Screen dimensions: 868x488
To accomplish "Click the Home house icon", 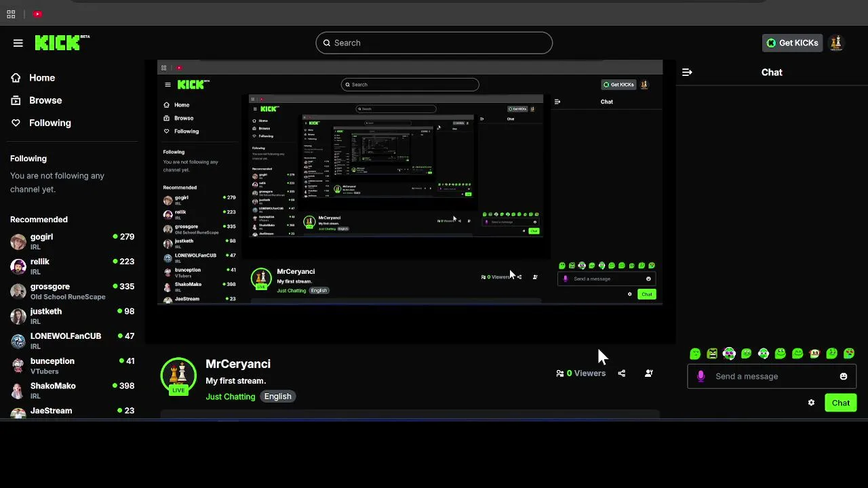I will (16, 78).
